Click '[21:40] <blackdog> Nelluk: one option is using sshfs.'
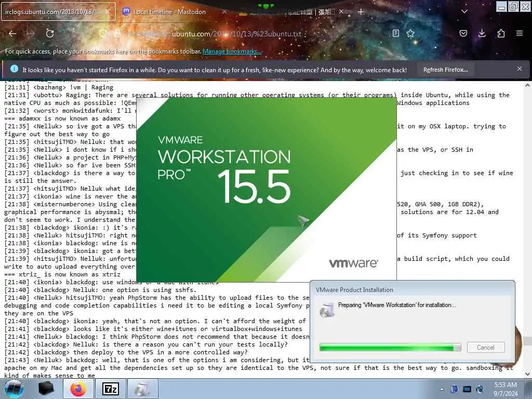 pyautogui.click(x=100, y=290)
